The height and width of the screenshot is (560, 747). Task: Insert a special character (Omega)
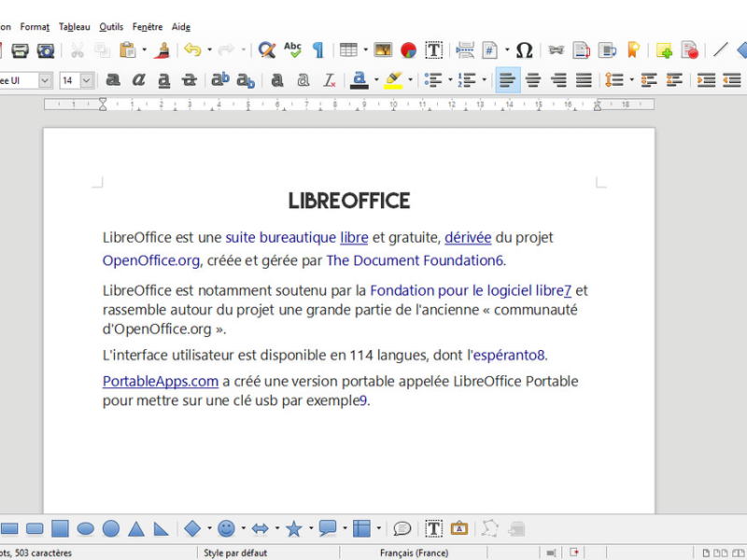tap(524, 50)
